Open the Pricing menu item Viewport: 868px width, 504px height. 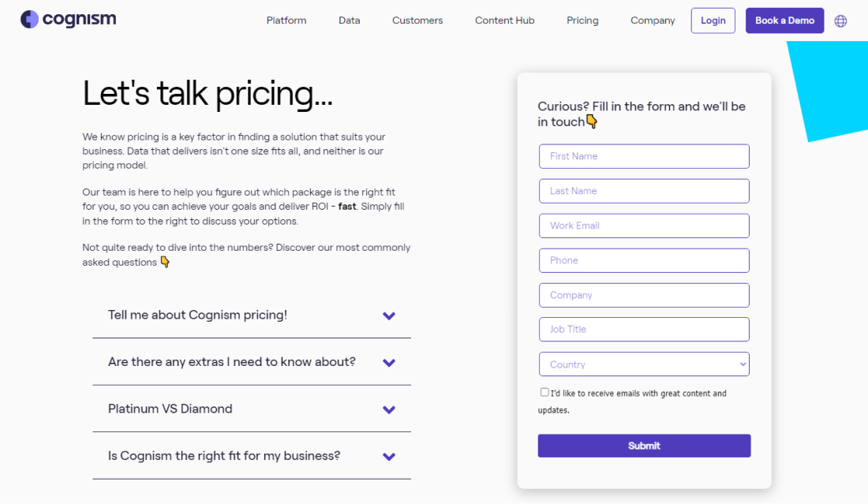tap(582, 21)
